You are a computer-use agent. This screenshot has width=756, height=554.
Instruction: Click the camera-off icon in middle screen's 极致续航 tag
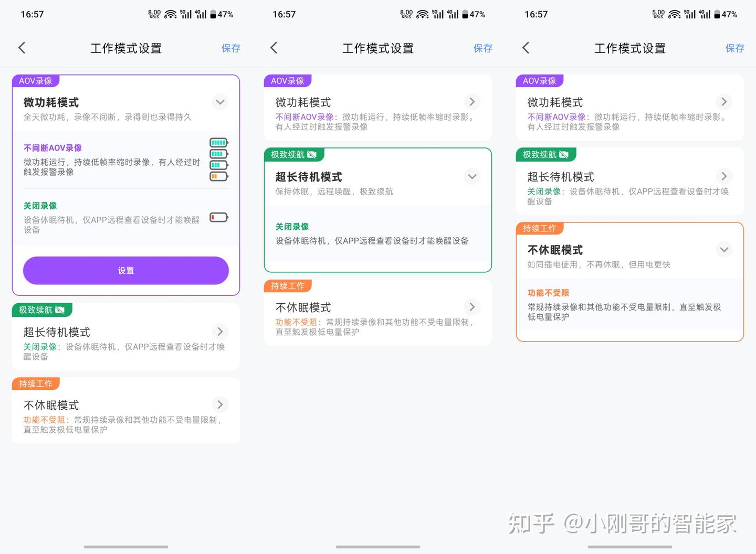tap(312, 154)
